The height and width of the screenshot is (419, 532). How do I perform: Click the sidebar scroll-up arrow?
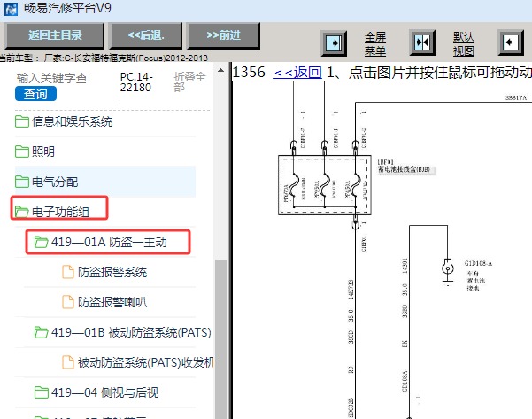[x=221, y=70]
